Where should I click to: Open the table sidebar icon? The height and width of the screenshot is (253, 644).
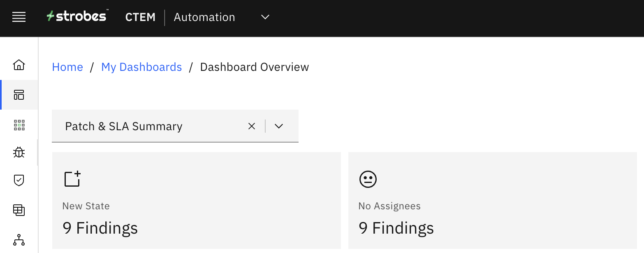point(19,210)
